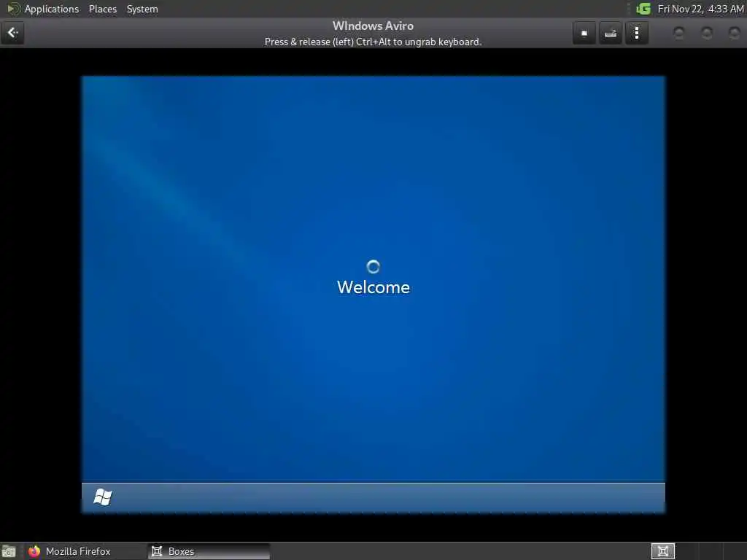Screen dimensions: 747x560
Task: Click the Welcome text in the VM display
Action: pyautogui.click(x=373, y=287)
